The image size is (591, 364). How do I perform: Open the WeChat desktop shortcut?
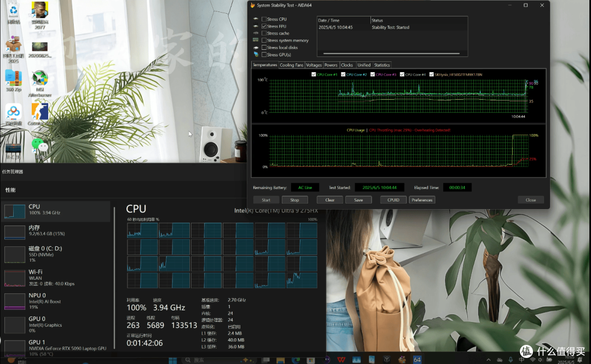pyautogui.click(x=39, y=148)
